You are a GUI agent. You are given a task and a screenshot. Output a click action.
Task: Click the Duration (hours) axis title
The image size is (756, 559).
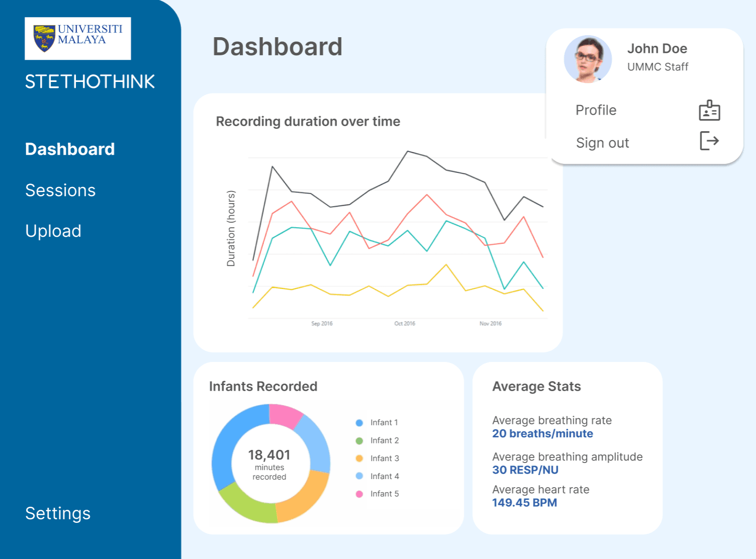(x=231, y=228)
